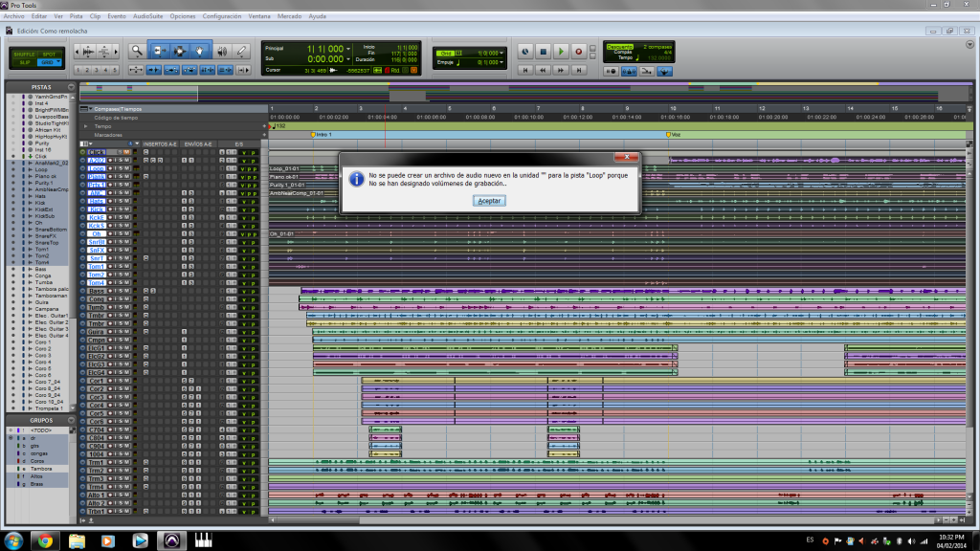
Task: Open the GRID mode dropdown arrow
Action: pyautogui.click(x=58, y=62)
